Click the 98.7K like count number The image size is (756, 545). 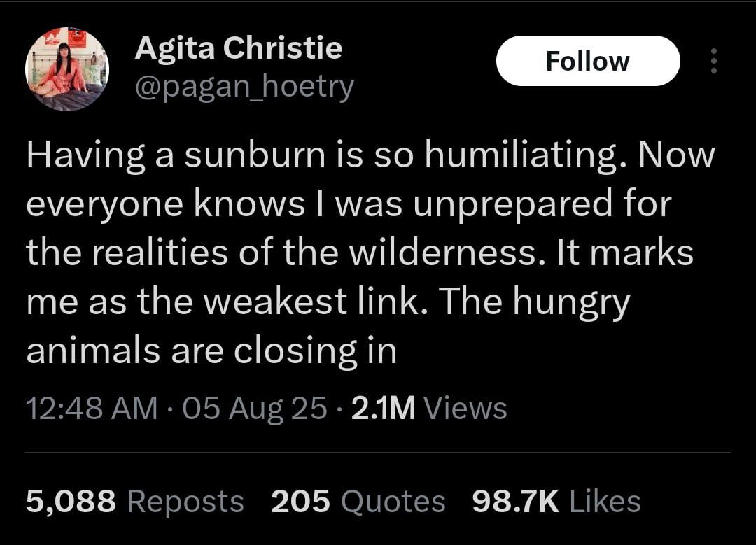pos(515,501)
